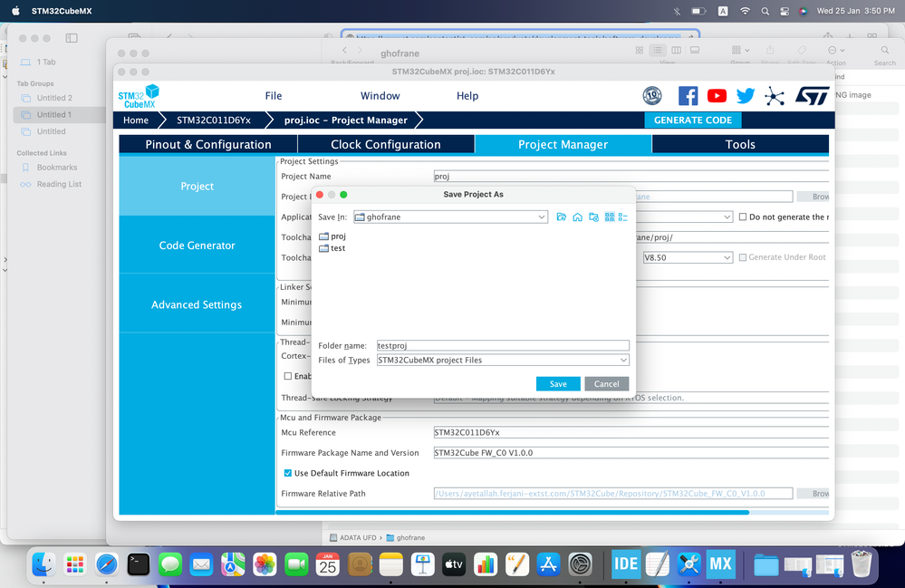Screen dimensions: 905x588
Task: Open Numbers from the dock
Action: pos(486,564)
